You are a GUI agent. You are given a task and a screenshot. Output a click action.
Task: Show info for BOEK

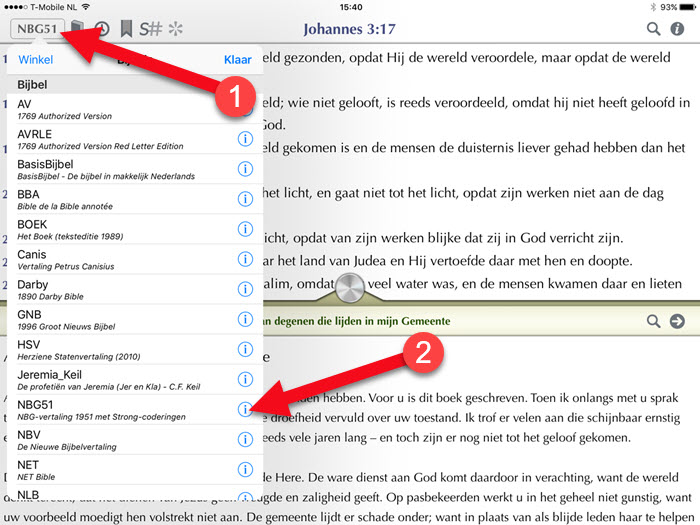(x=245, y=229)
